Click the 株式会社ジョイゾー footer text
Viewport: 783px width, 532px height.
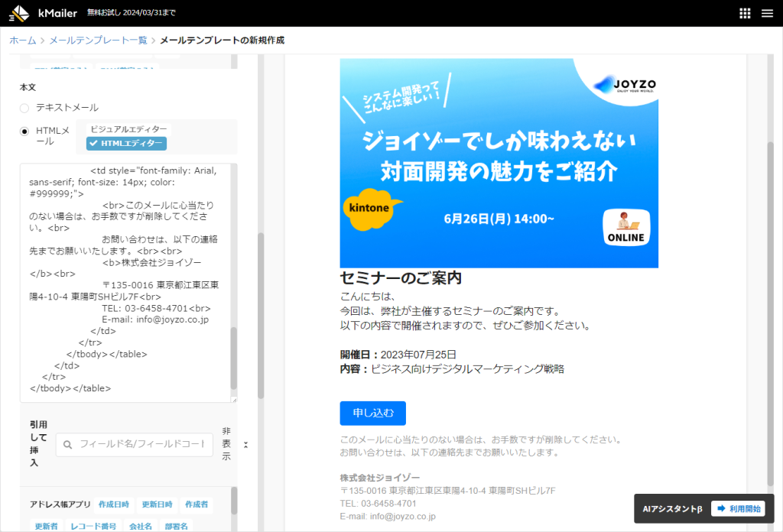(x=380, y=478)
